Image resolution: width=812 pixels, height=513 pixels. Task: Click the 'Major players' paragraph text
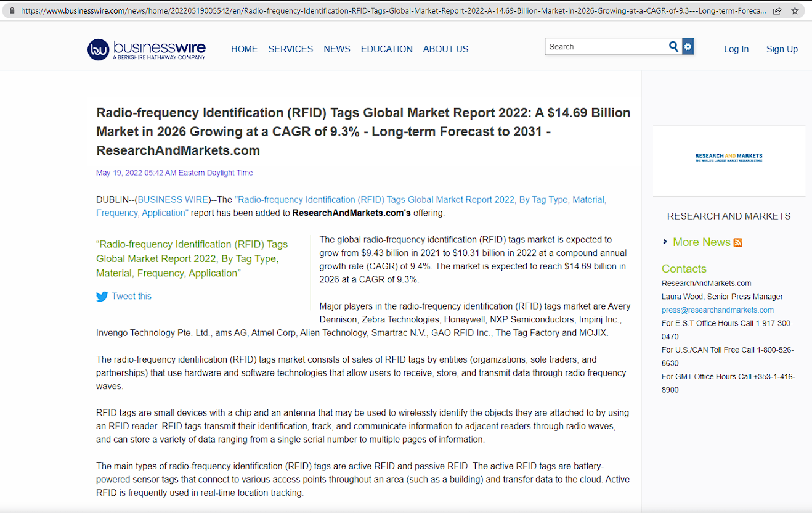click(363, 319)
